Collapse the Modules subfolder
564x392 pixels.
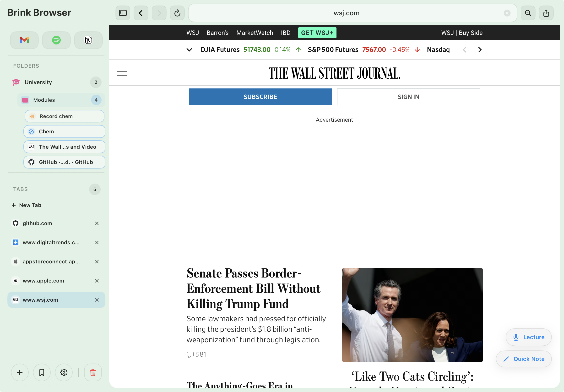pyautogui.click(x=61, y=100)
